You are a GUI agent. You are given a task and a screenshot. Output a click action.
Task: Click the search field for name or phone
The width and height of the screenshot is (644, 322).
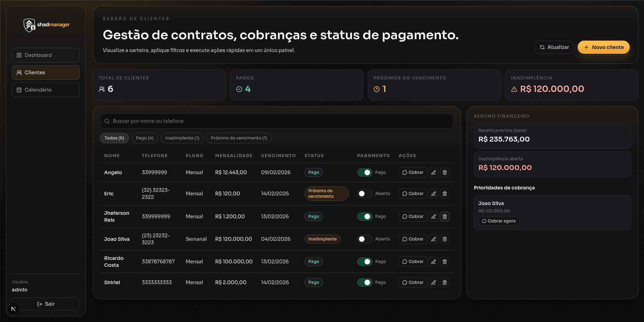(243, 121)
